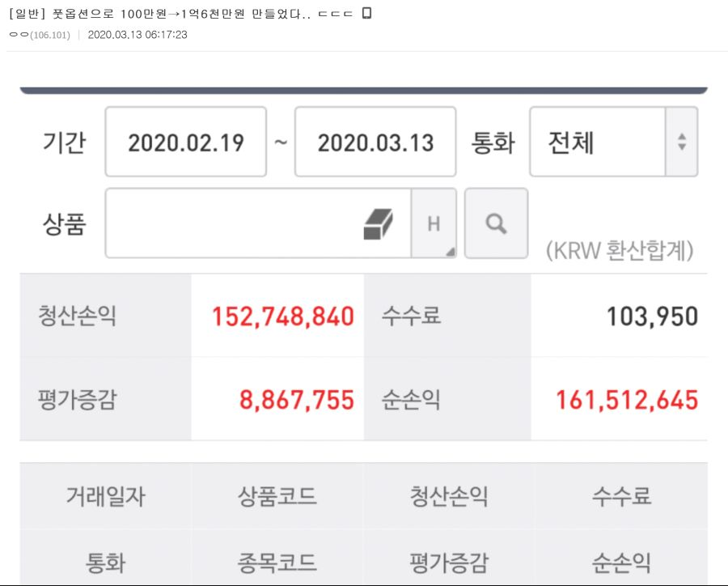This screenshot has width=728, height=586.
Task: Click the post timestamp 2020.03.13 06:17:23
Action: tap(138, 35)
